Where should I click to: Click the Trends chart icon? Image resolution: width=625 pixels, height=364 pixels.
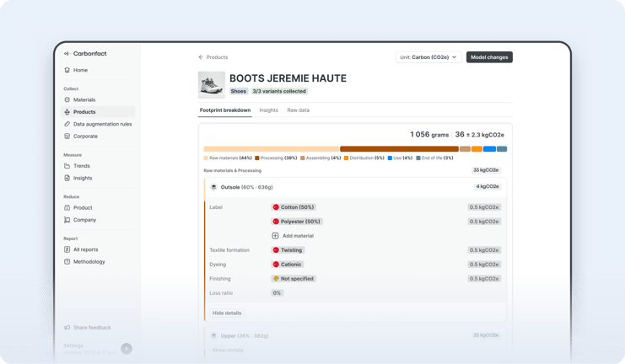(x=67, y=166)
